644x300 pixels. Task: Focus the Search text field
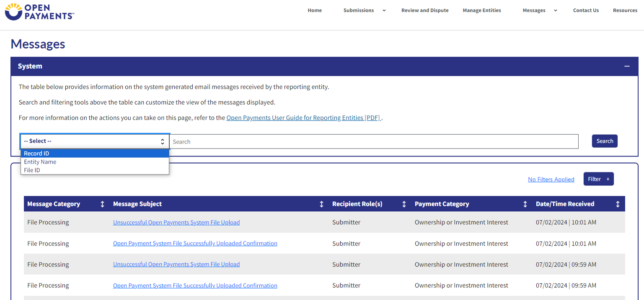(374, 142)
